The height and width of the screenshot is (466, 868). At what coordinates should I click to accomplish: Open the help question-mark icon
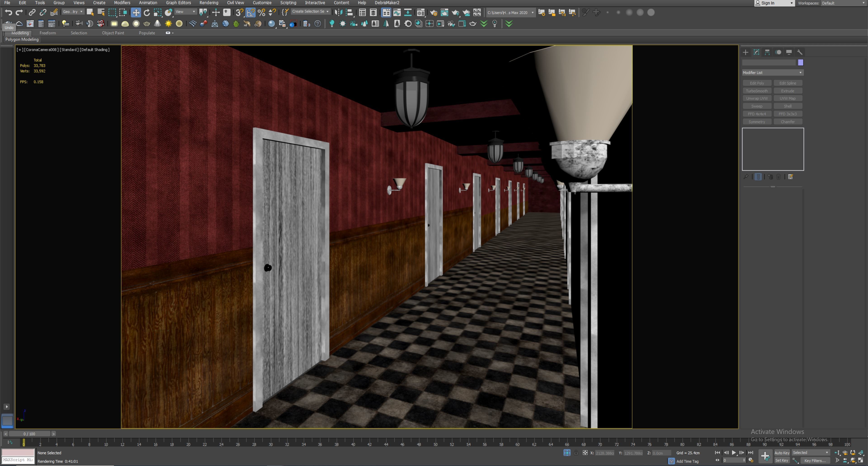click(318, 23)
